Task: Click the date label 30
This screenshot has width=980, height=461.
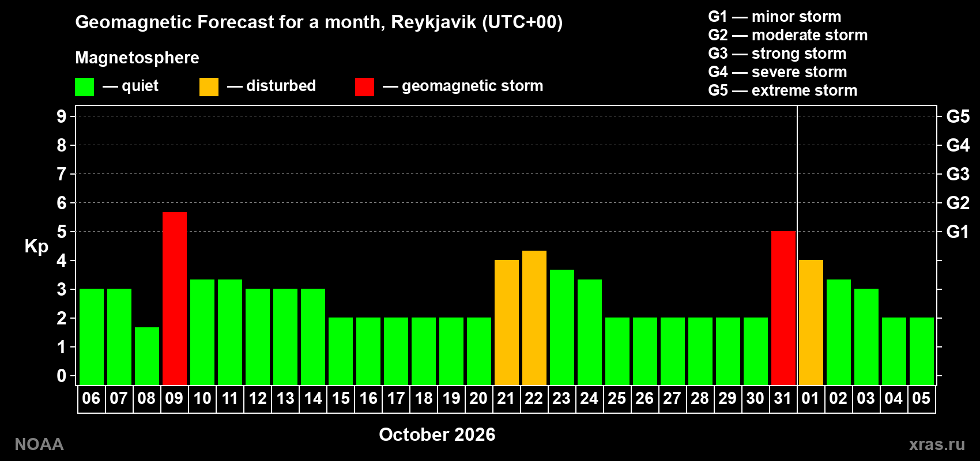Action: [755, 398]
